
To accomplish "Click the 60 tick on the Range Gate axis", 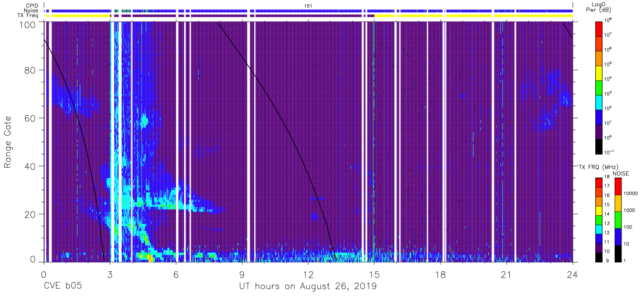I will [x=30, y=118].
